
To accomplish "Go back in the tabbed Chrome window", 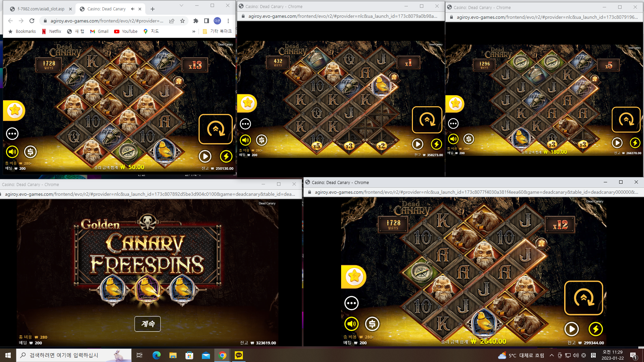I will (x=10, y=21).
